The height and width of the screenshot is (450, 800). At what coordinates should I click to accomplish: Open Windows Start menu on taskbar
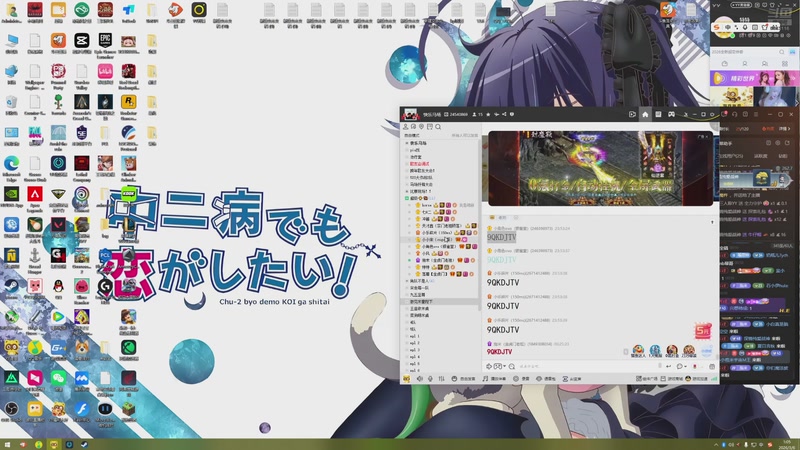(7, 445)
